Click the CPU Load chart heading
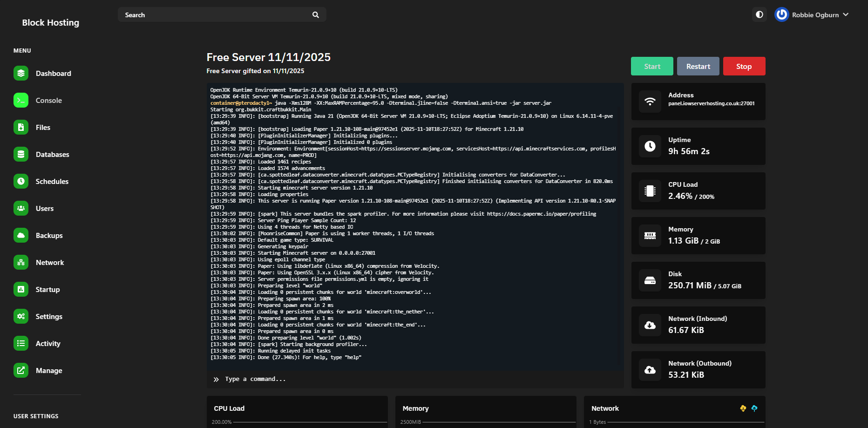 point(229,408)
